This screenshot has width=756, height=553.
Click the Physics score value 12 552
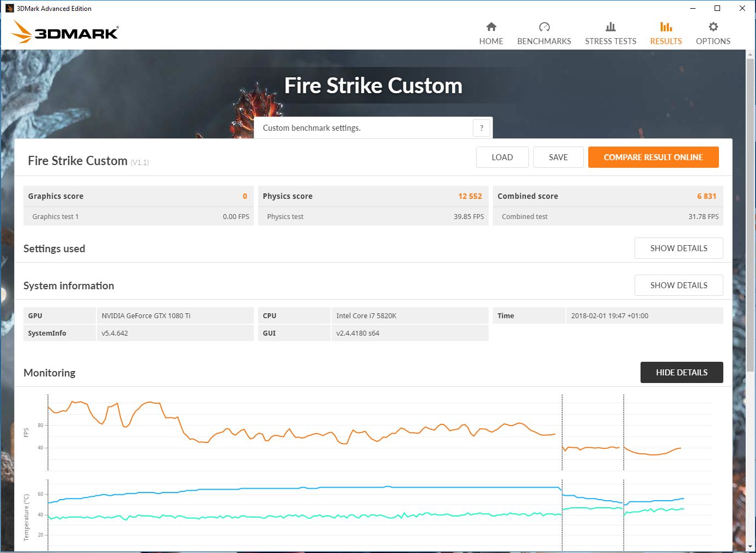(x=470, y=196)
